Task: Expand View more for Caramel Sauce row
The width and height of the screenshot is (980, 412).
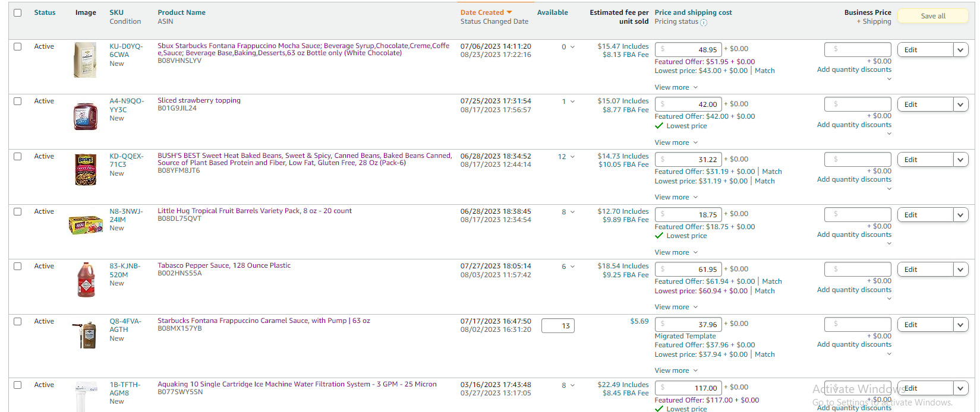Action: (676, 370)
